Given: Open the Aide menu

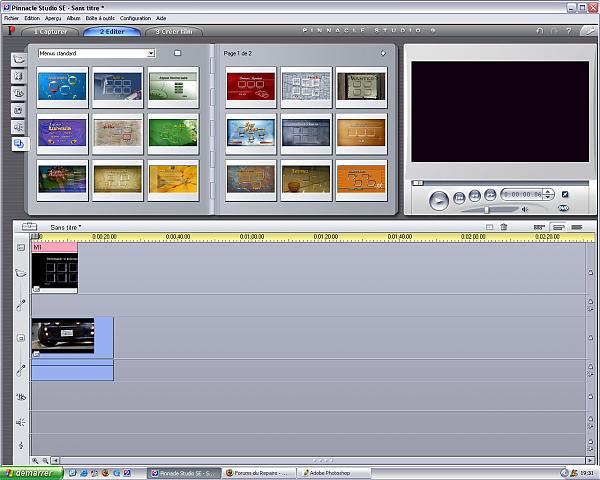Looking at the screenshot, I should (x=161, y=18).
